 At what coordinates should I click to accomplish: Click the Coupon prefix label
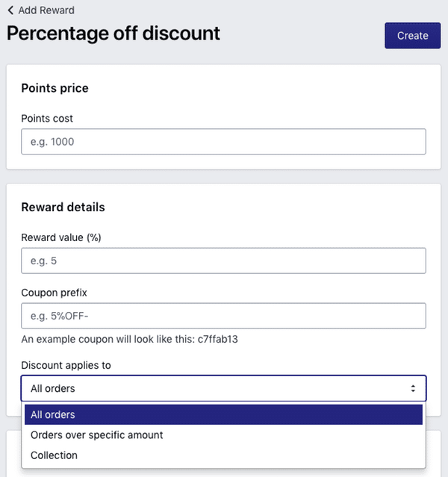coord(55,293)
